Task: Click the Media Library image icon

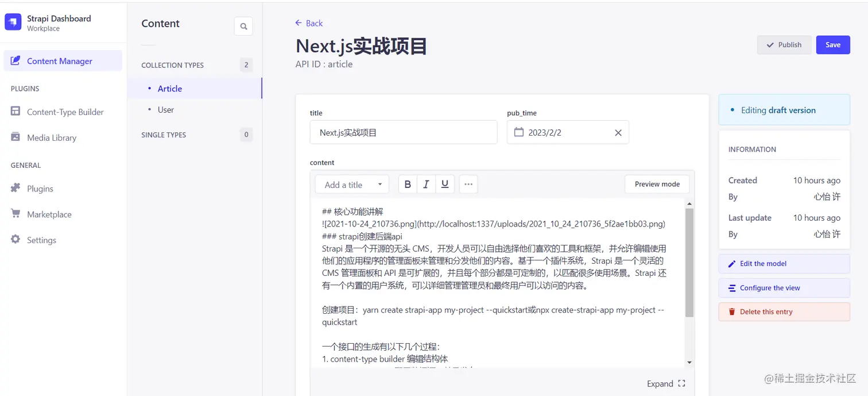Action: [15, 137]
